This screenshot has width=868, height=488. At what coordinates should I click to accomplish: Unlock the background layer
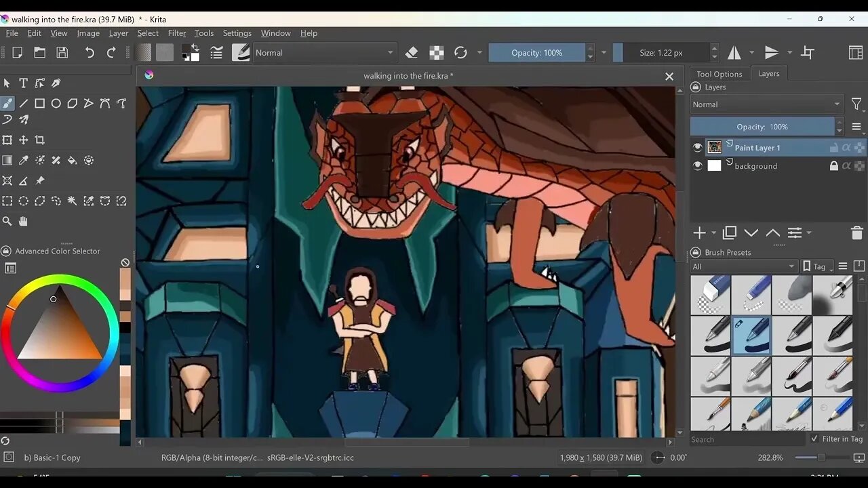point(834,166)
